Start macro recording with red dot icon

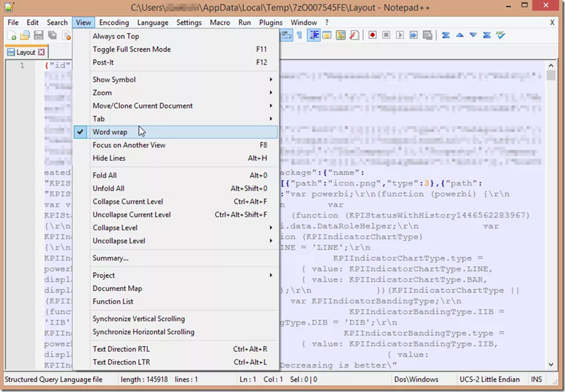tap(372, 35)
